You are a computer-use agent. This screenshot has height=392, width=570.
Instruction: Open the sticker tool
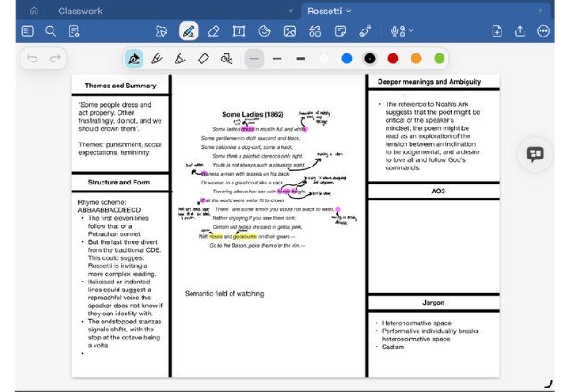coord(265,31)
